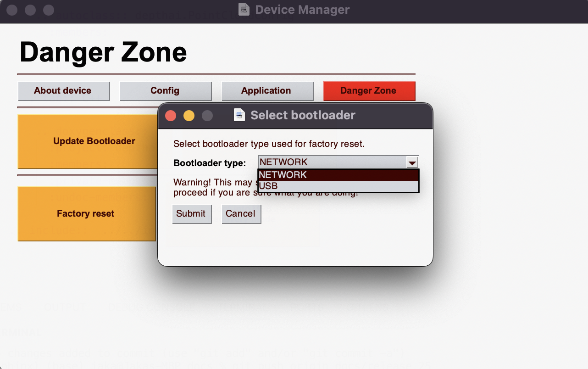Click the grey zoom button in Select bootloader dialog

pos(207,116)
